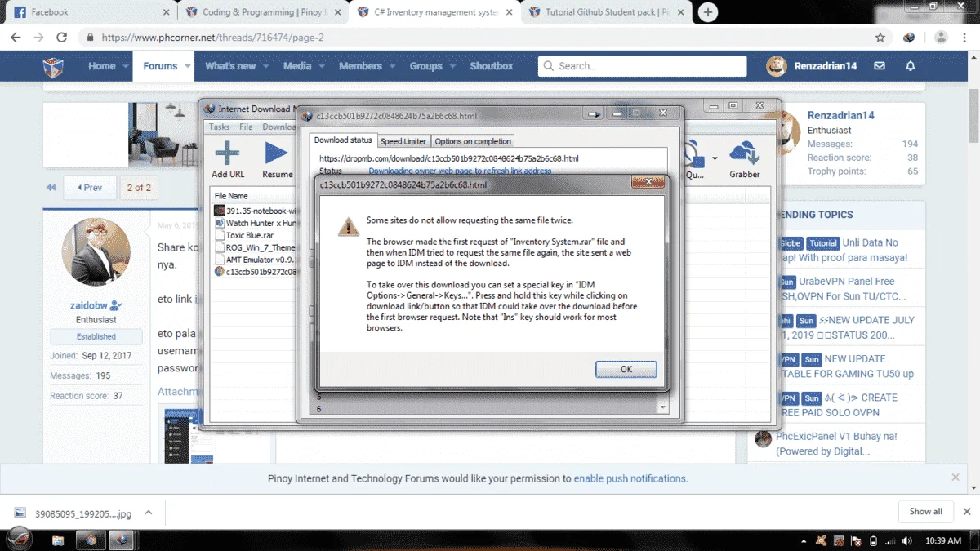980x551 pixels.
Task: Open zaidobw's profile avatar
Action: point(96,252)
